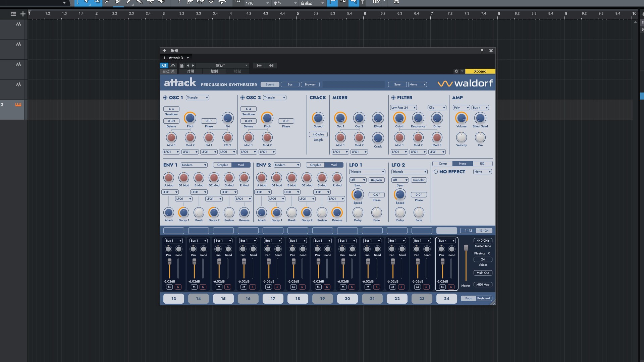Pin the instrument window

pos(482,51)
